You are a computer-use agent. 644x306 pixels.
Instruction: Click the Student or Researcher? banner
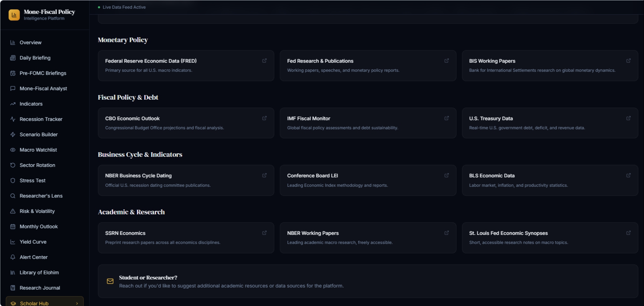click(368, 281)
